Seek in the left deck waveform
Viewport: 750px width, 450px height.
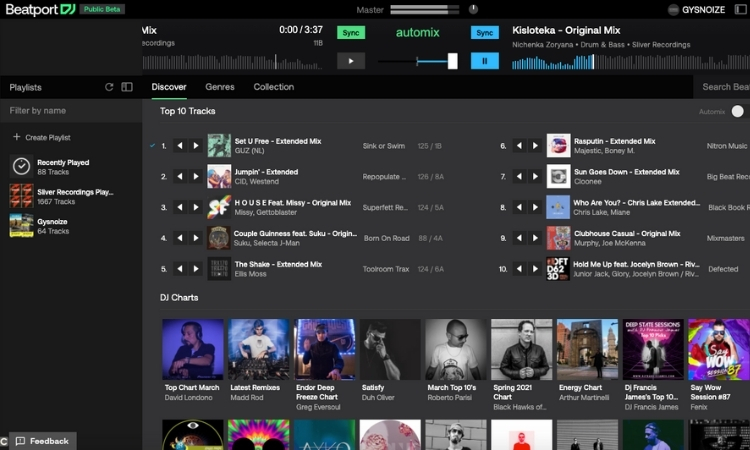232,62
